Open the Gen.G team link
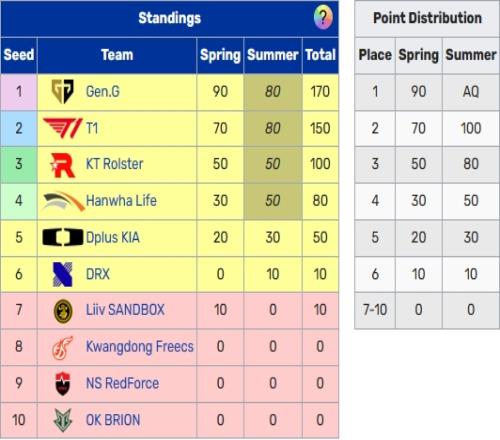 tap(103, 91)
